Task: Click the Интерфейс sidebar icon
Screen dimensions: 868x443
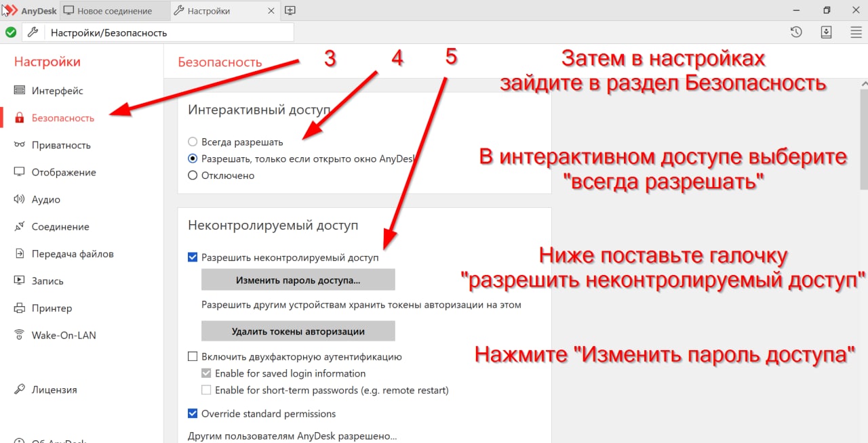Action: pos(19,90)
